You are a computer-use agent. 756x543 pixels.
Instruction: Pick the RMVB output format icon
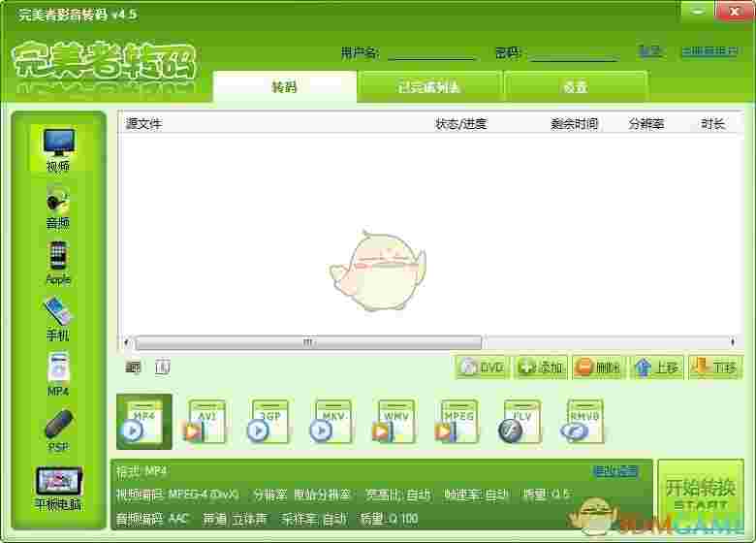(x=583, y=422)
